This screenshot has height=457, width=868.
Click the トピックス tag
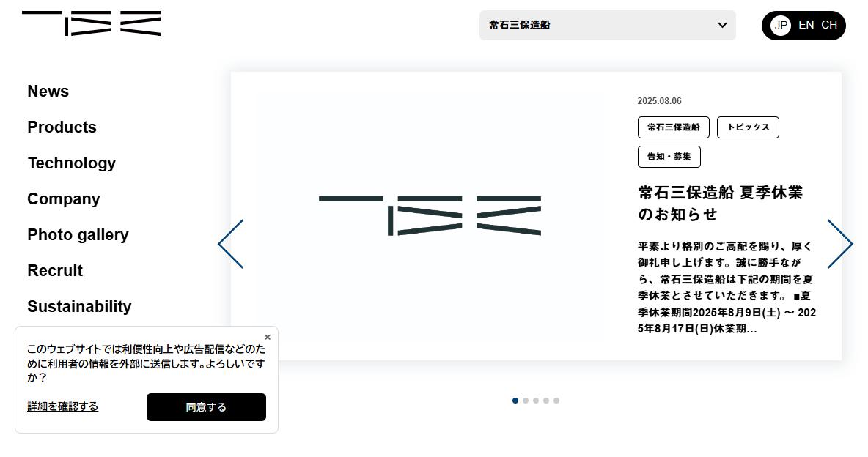point(748,127)
